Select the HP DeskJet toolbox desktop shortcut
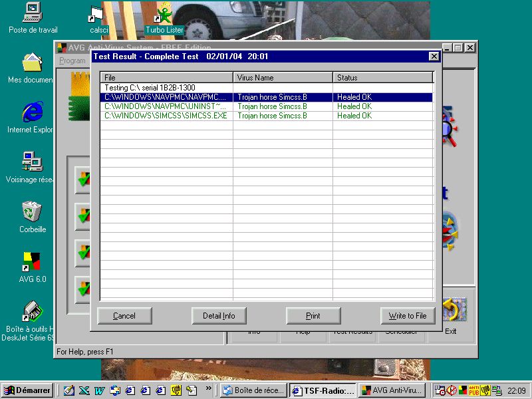The image size is (532, 399). pos(31,321)
